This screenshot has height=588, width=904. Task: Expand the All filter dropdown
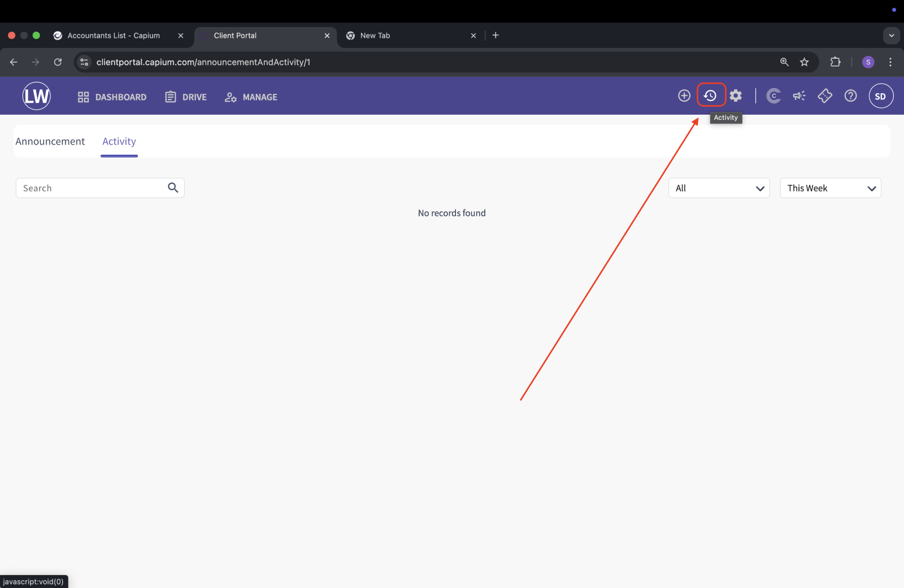719,188
